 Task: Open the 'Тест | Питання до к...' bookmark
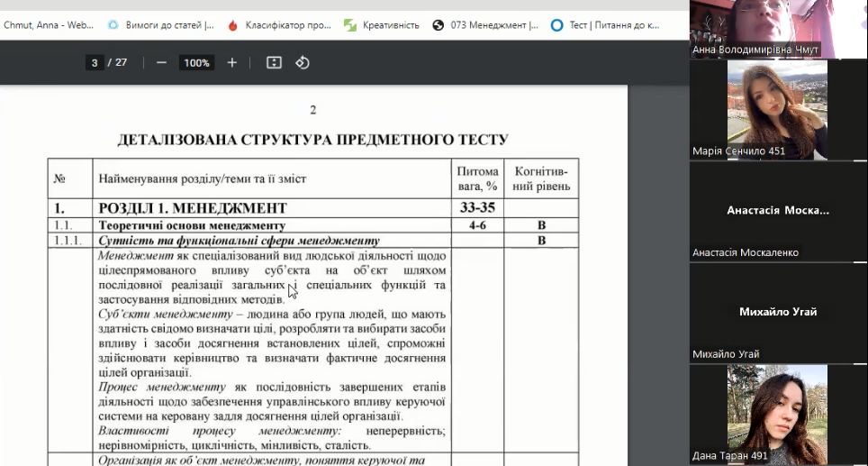click(605, 25)
